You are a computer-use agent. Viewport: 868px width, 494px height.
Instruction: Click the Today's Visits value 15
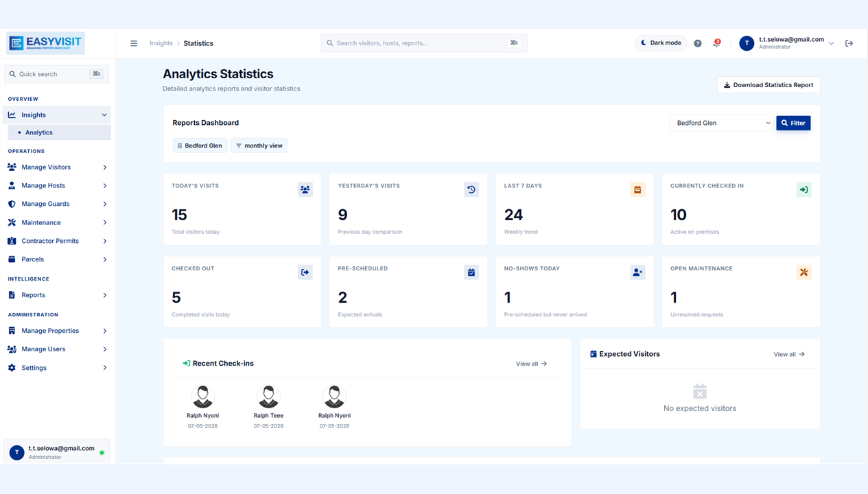coord(179,215)
